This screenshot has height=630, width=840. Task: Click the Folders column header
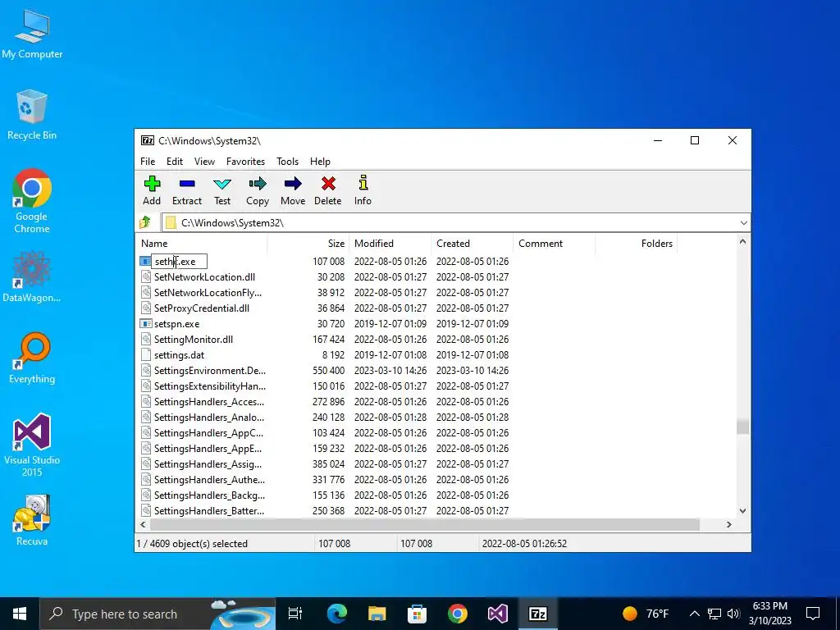click(636, 243)
